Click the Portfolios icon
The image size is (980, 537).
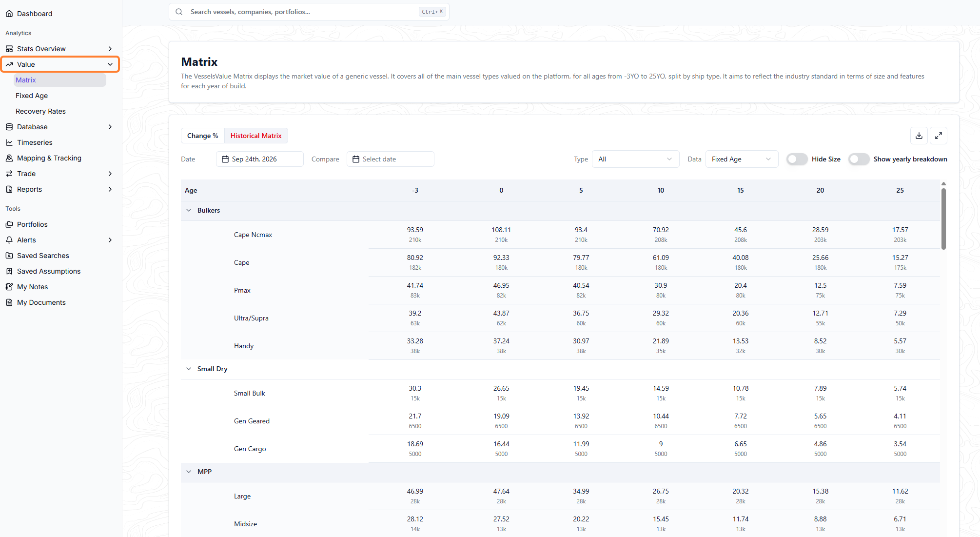point(9,224)
